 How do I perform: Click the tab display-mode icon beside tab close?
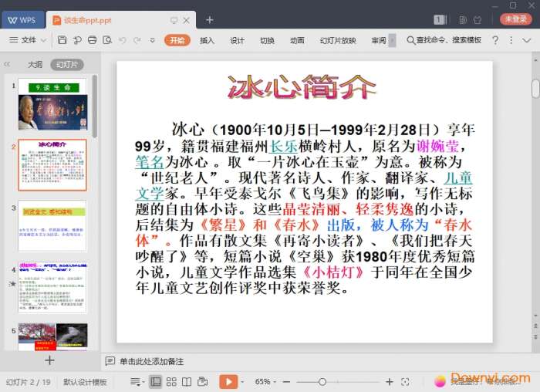coord(174,20)
